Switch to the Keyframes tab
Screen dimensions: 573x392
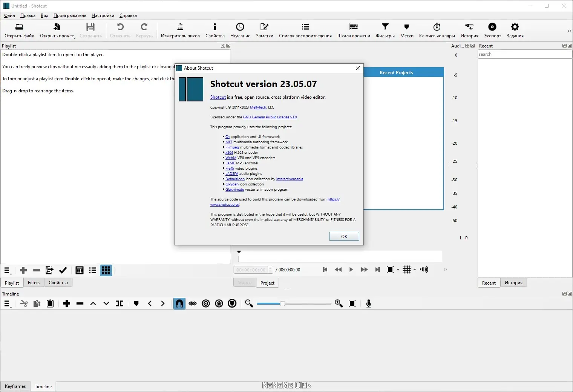click(x=15, y=386)
